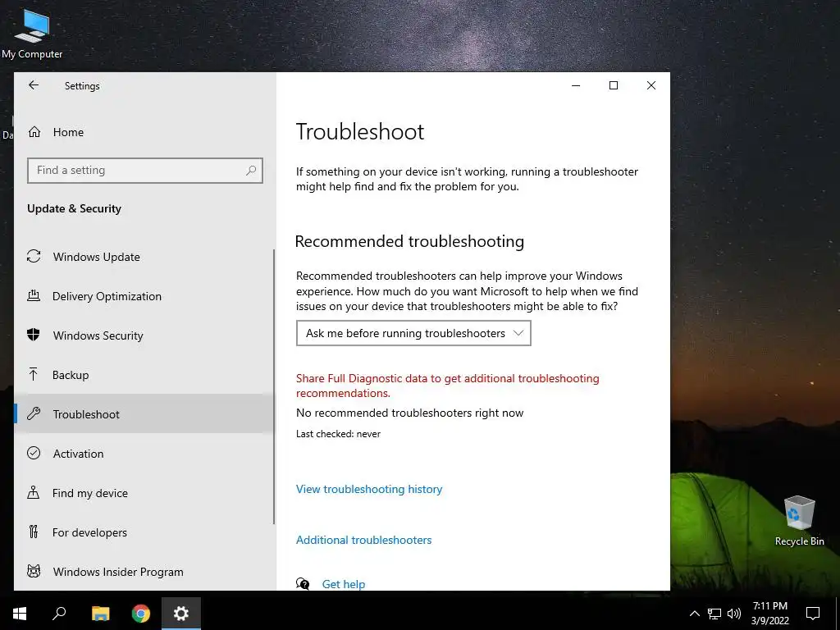
Task: Launch File Explorer from taskbar
Action: (100, 614)
